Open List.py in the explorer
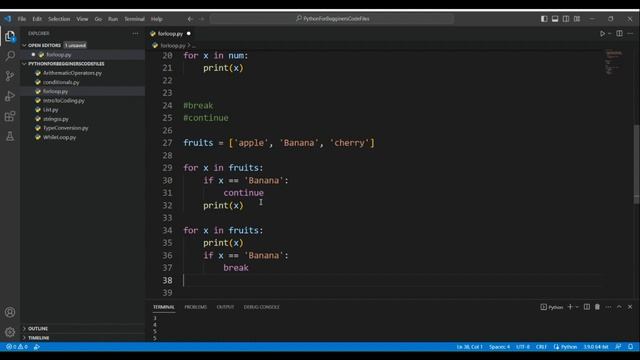Image resolution: width=640 pixels, height=360 pixels. tap(51, 110)
